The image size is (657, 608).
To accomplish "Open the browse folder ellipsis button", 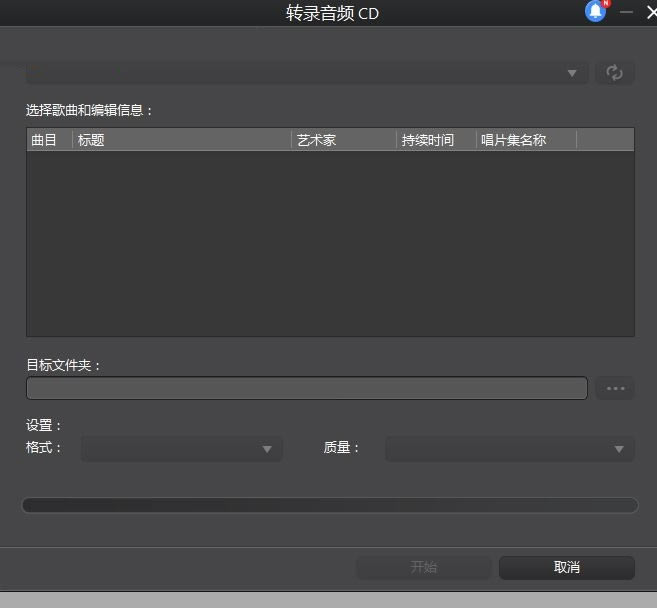I will (615, 388).
